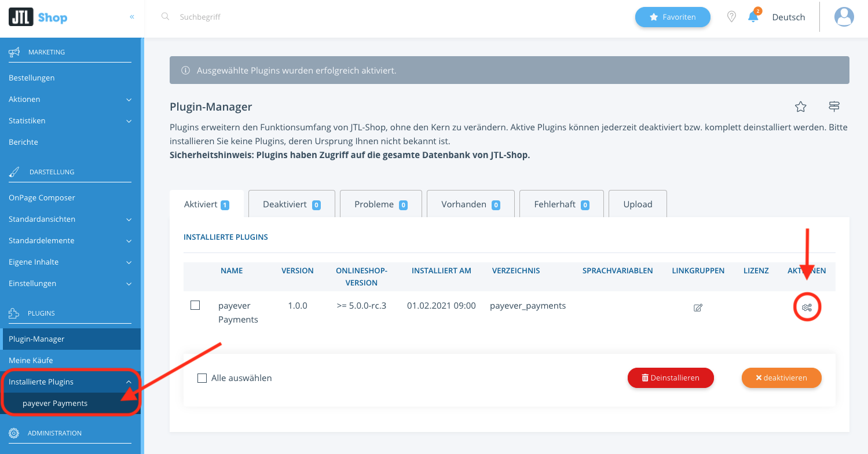Expand Standardansichten submenu
This screenshot has height=454, width=868.
(x=70, y=219)
